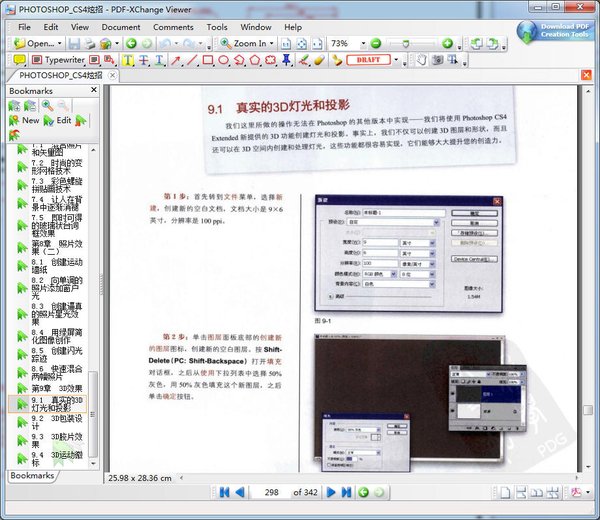Image resolution: width=600 pixels, height=520 pixels.
Task: Open the File menu
Action: (24, 27)
